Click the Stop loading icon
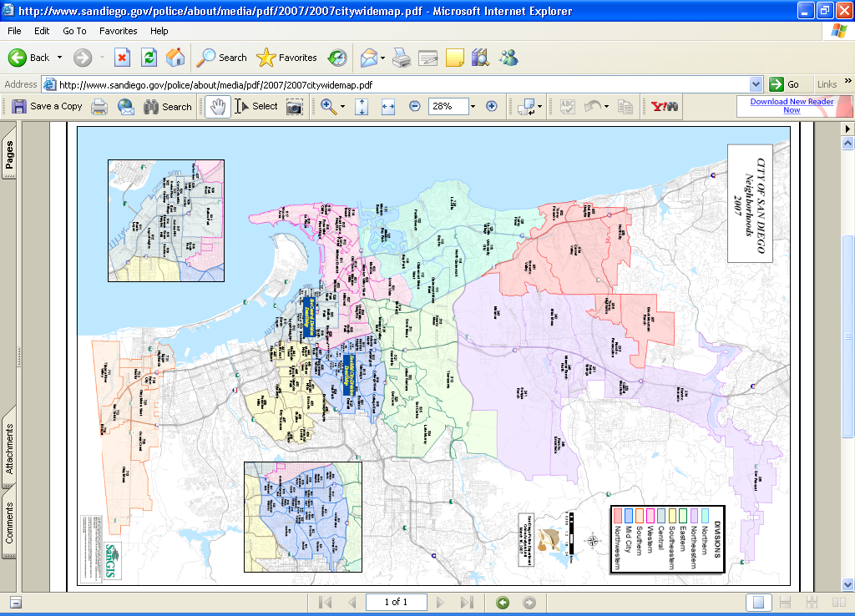 (x=122, y=58)
